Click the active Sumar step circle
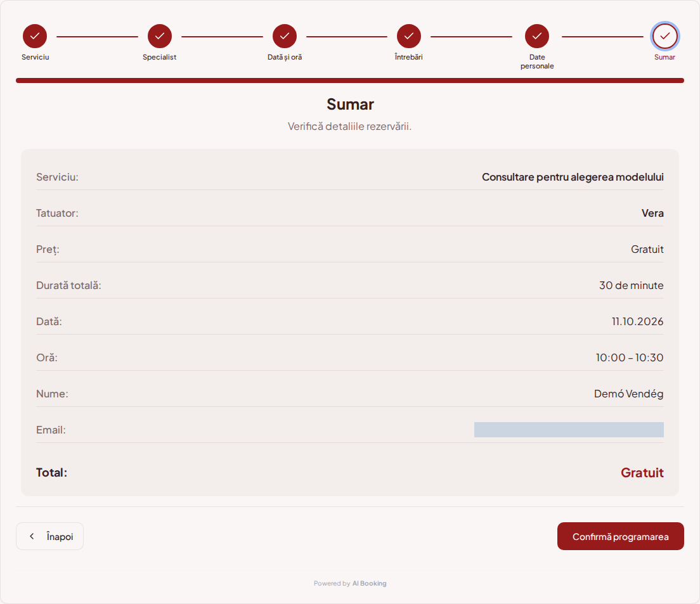 [664, 36]
